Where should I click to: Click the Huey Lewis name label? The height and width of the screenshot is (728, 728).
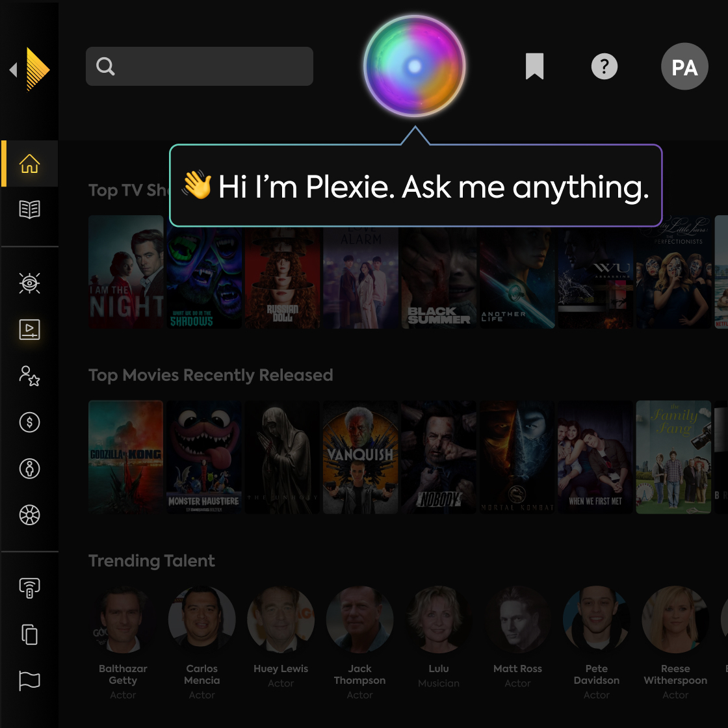pyautogui.click(x=281, y=669)
